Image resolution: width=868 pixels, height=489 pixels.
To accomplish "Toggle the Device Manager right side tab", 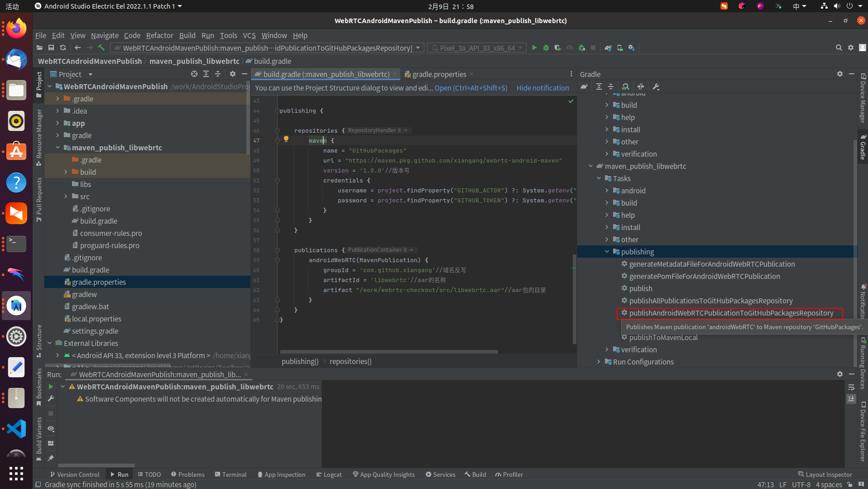I will pyautogui.click(x=863, y=98).
